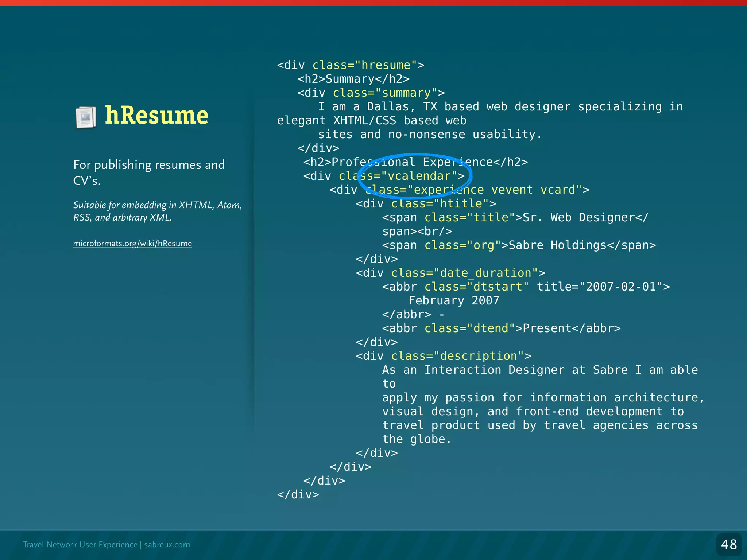The image size is (747, 560).
Task: Click the 'apply my passion for information architecture' line
Action: tap(543, 397)
